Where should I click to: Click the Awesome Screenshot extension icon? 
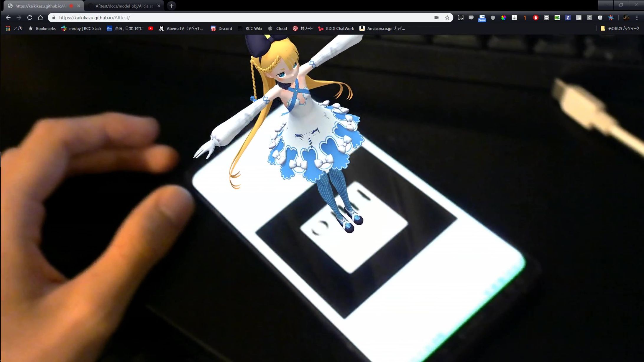[471, 18]
